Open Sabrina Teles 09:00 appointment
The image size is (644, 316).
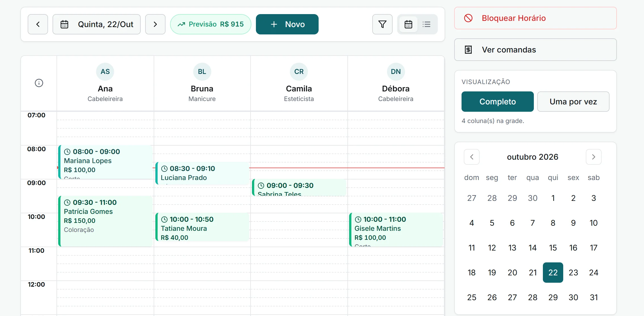299,188
